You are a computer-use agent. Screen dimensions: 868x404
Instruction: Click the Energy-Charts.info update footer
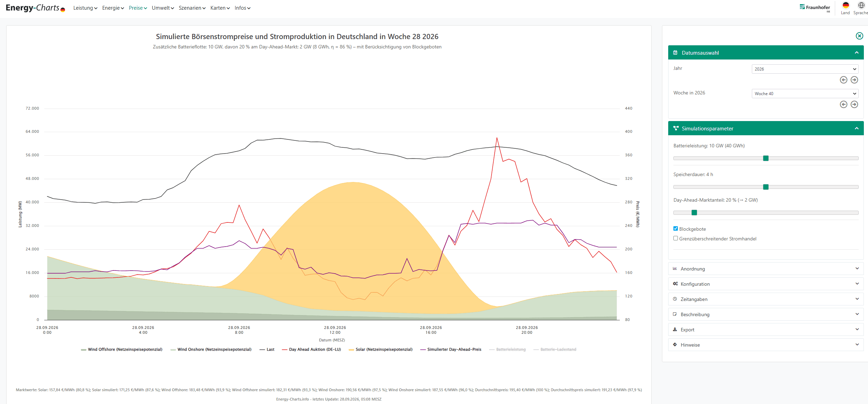(329, 399)
